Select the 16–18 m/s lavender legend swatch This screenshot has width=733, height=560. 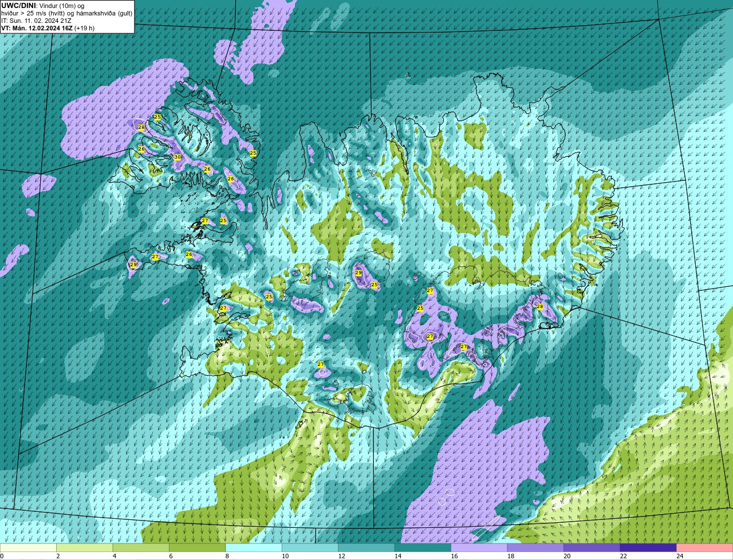click(x=479, y=547)
